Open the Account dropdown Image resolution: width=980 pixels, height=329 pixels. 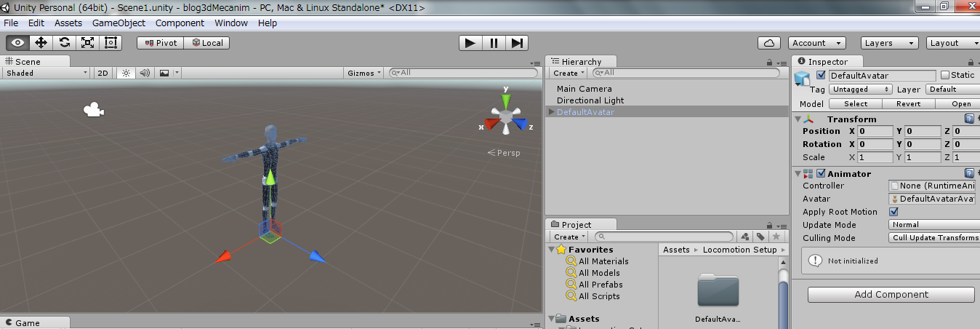(x=818, y=43)
